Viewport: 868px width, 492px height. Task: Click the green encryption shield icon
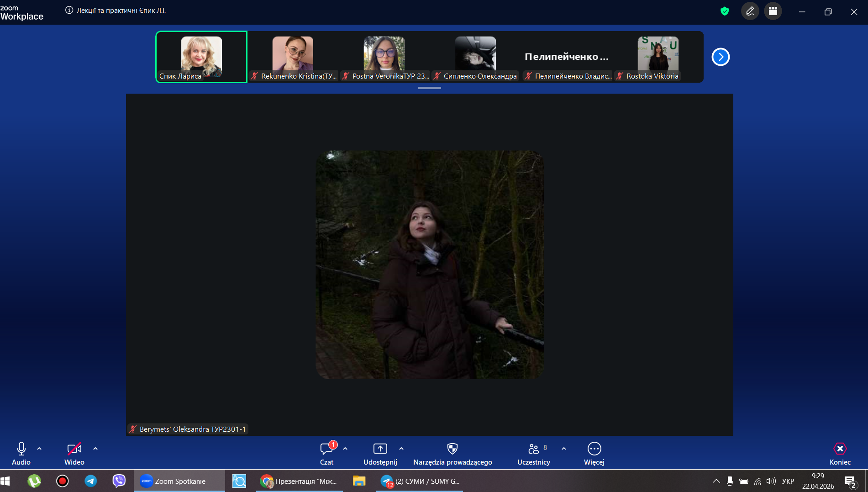pos(725,11)
